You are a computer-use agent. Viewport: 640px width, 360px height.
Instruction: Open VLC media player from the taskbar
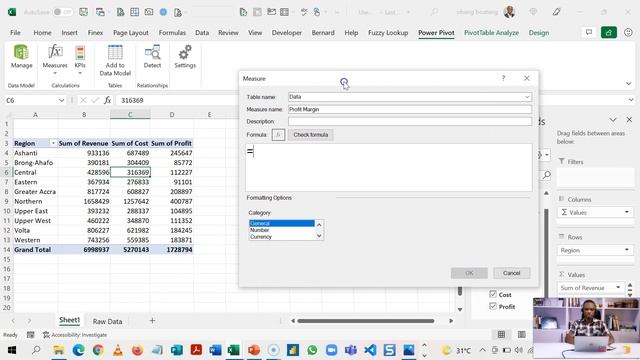tap(118, 350)
